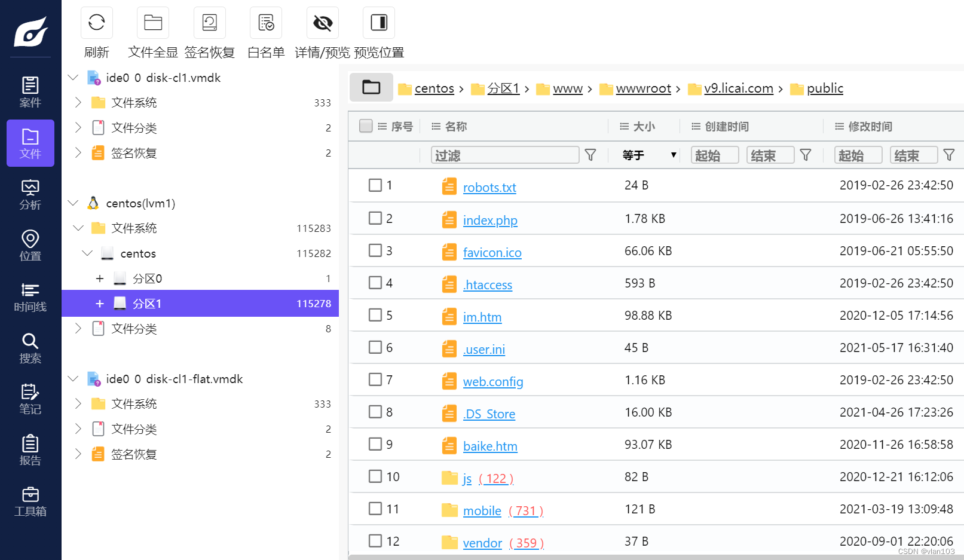Collapse the ide0 0 disk-cl1.vmdk node

click(x=73, y=78)
